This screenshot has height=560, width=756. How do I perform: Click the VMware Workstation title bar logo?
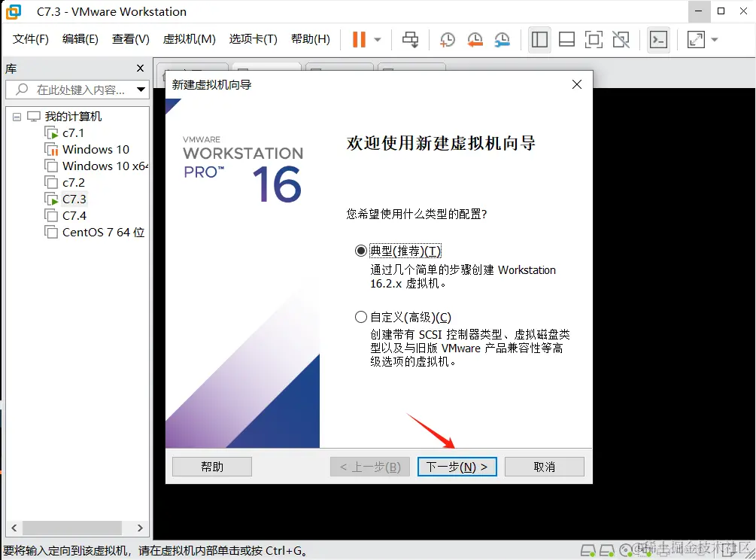[x=14, y=11]
